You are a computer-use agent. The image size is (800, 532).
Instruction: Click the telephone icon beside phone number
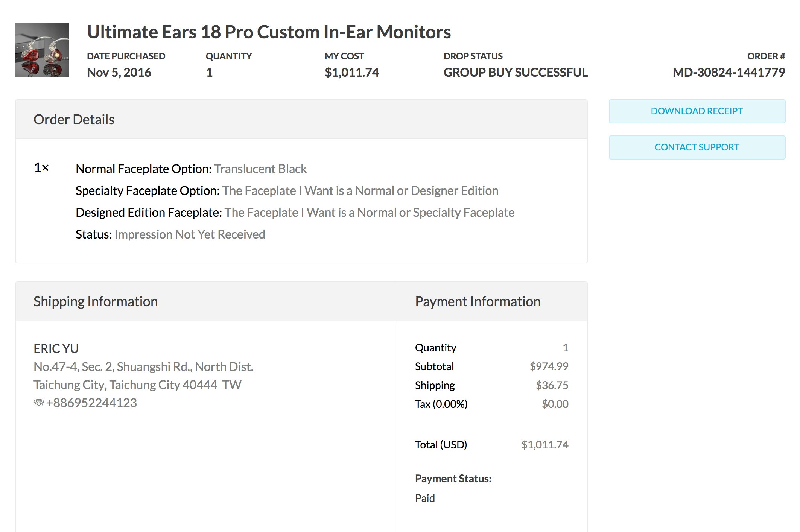(38, 403)
